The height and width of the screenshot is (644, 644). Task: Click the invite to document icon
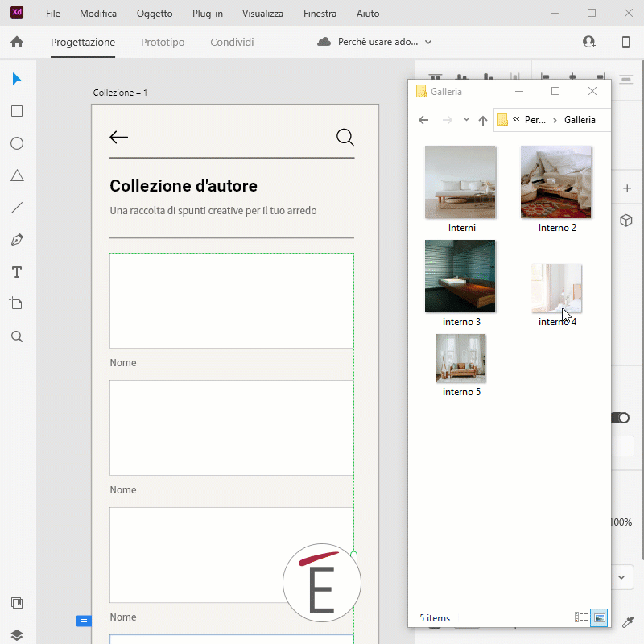(x=589, y=42)
